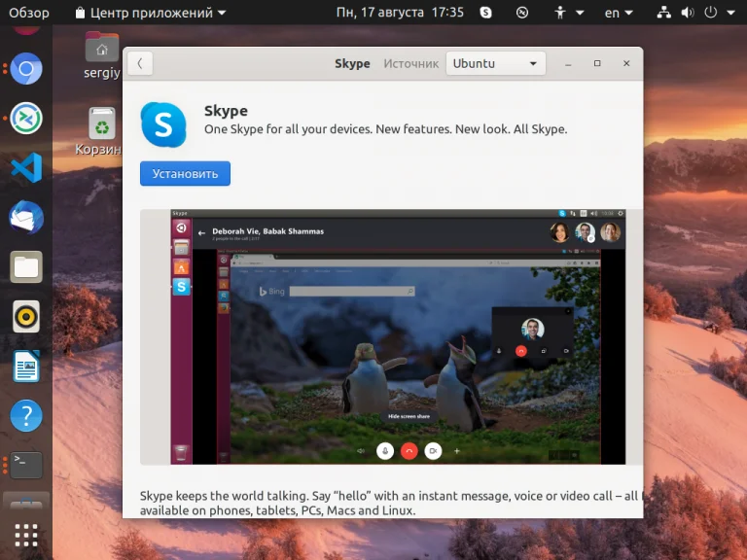Open the Help icon in the dock
747x560 pixels.
point(26,416)
